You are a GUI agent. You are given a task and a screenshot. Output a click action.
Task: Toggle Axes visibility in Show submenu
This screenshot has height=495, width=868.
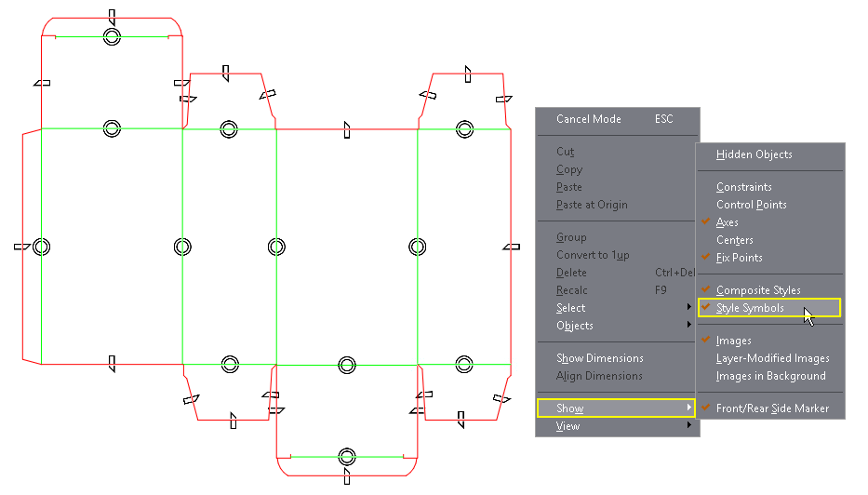(728, 222)
